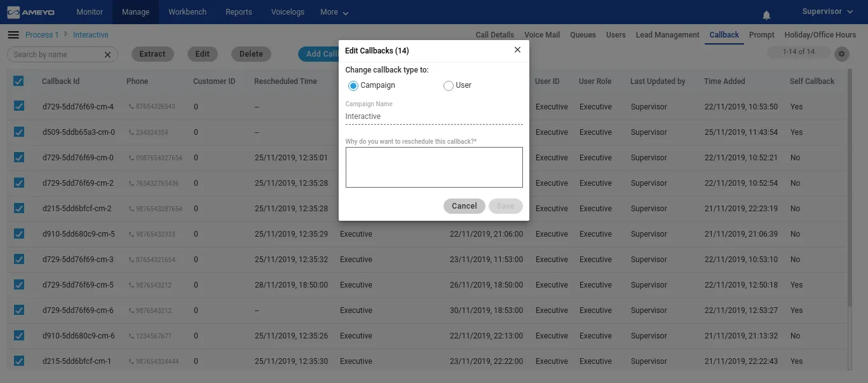Click Cancel in Edit Callbacks dialog
The image size is (868, 383).
point(465,206)
